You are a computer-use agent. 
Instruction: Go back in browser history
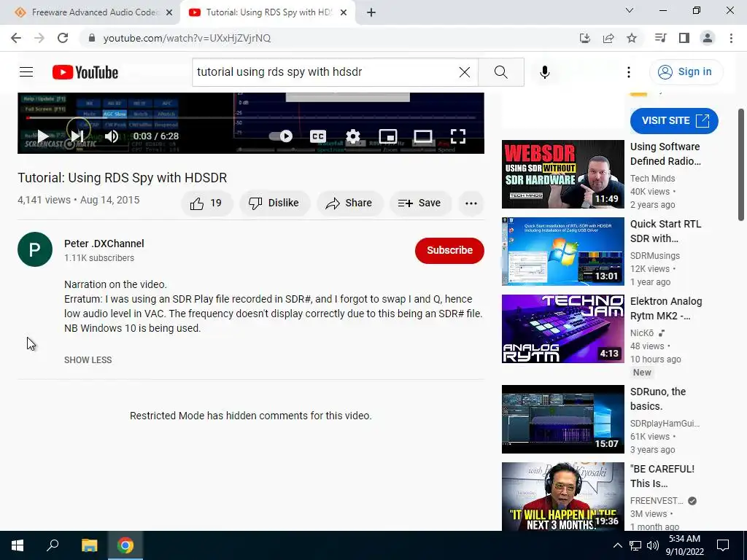click(x=16, y=38)
